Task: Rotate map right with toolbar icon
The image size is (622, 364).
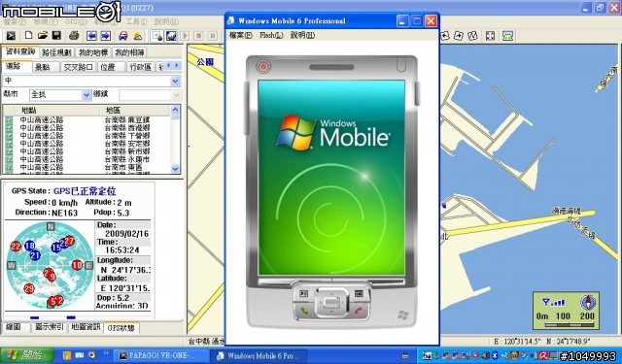Action: pos(459,36)
